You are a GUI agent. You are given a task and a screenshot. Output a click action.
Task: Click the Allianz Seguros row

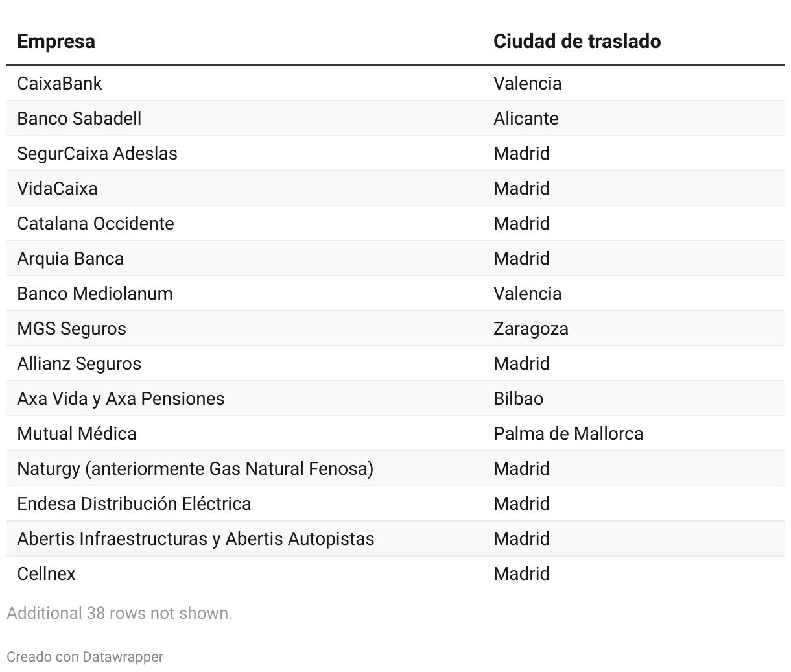(395, 363)
